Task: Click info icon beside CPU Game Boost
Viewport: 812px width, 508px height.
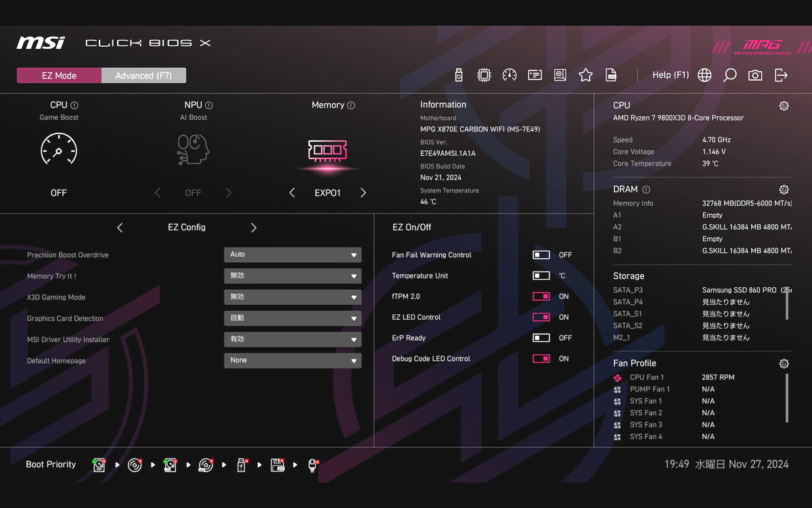Action: [74, 106]
